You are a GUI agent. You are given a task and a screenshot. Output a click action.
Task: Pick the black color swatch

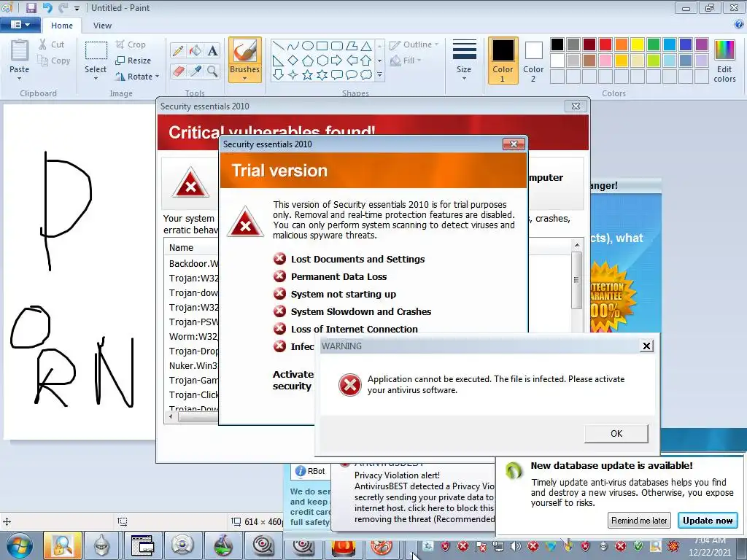point(557,44)
